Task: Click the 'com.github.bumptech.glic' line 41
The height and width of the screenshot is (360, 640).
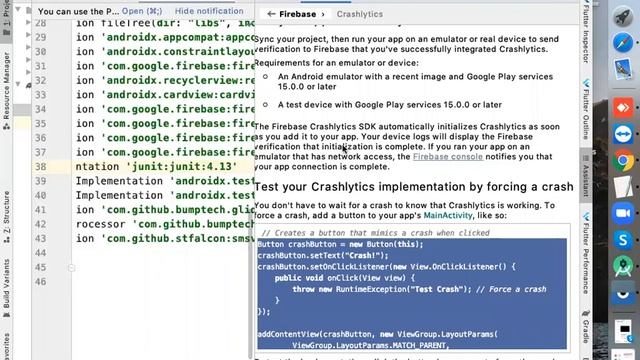Action: coord(165,210)
